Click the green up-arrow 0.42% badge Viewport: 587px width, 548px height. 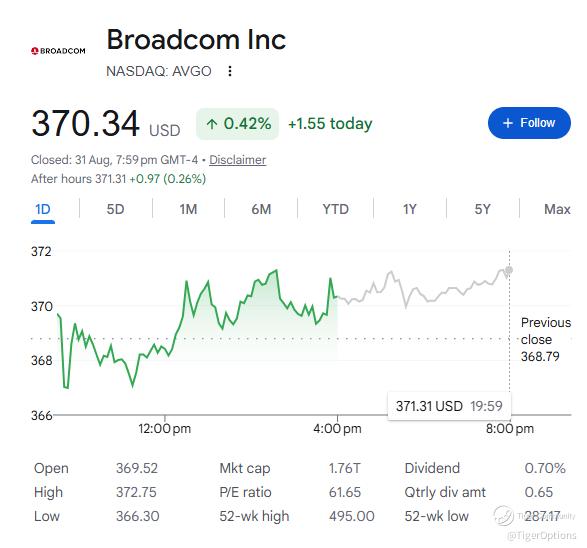pyautogui.click(x=237, y=124)
